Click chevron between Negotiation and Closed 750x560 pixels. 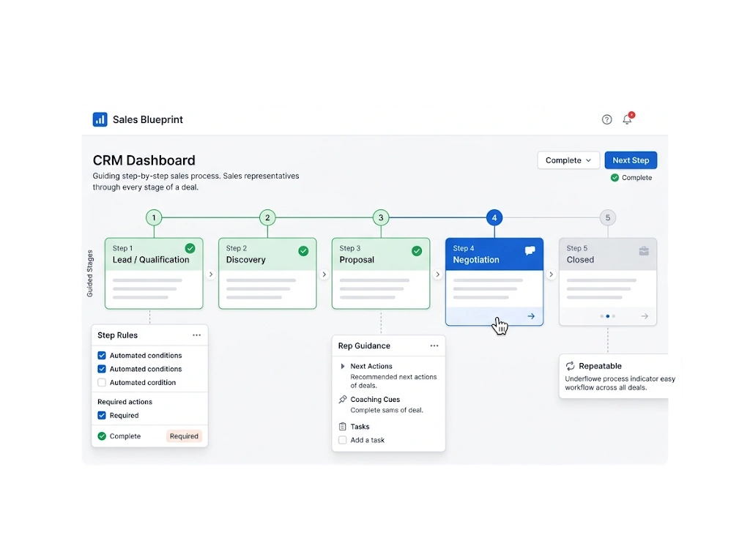click(551, 275)
